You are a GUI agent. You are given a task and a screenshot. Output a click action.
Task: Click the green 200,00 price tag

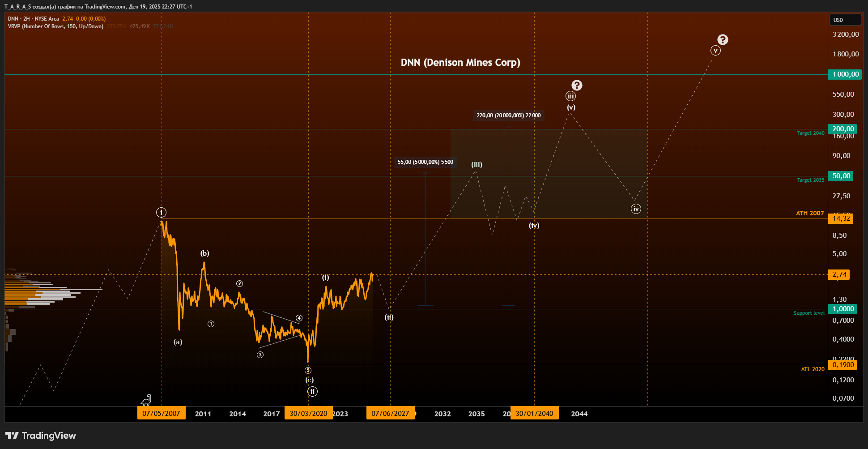coord(842,129)
